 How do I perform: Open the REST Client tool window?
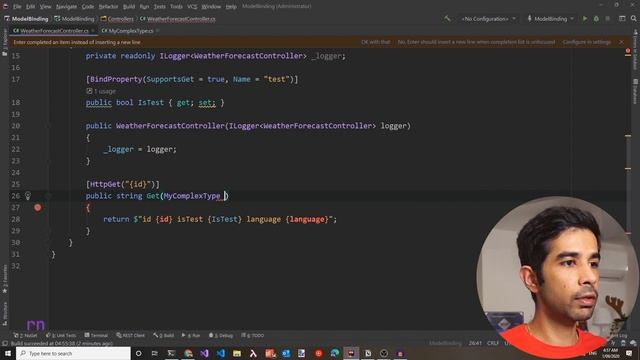click(131, 336)
